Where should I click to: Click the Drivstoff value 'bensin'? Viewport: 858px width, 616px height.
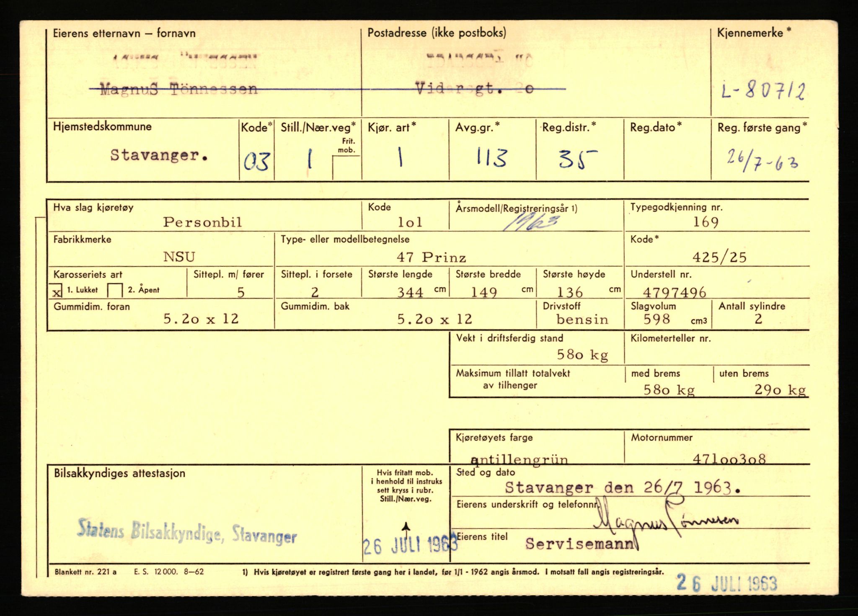[582, 319]
